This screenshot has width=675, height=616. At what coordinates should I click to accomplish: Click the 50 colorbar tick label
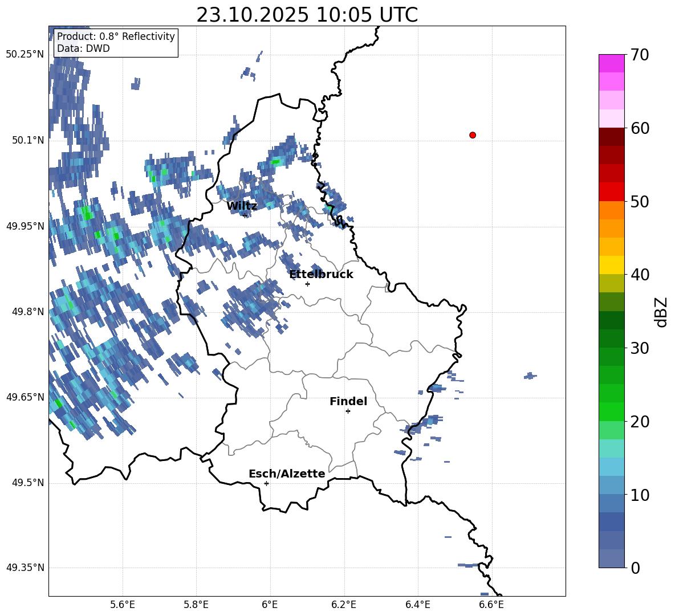tap(640, 202)
